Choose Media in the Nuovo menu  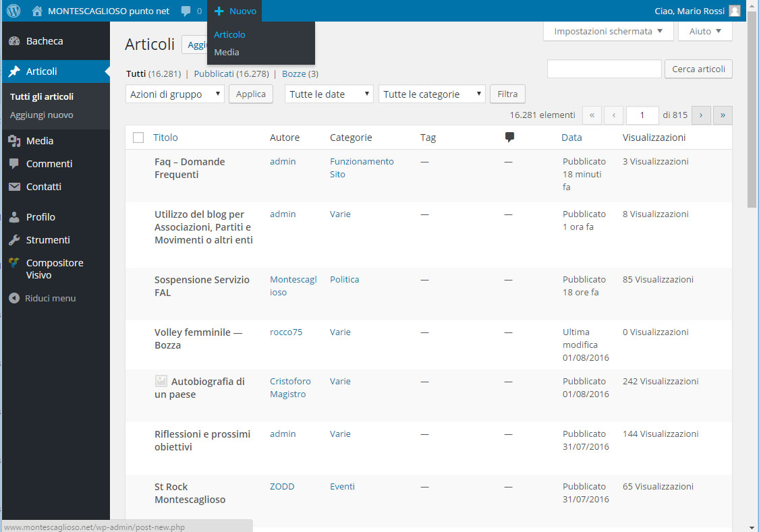[x=227, y=52]
